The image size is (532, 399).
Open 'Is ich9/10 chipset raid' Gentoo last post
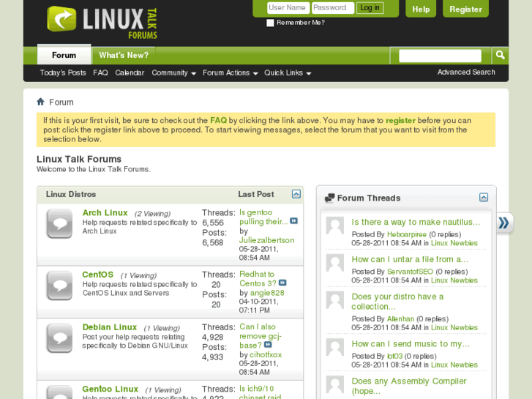tap(261, 392)
